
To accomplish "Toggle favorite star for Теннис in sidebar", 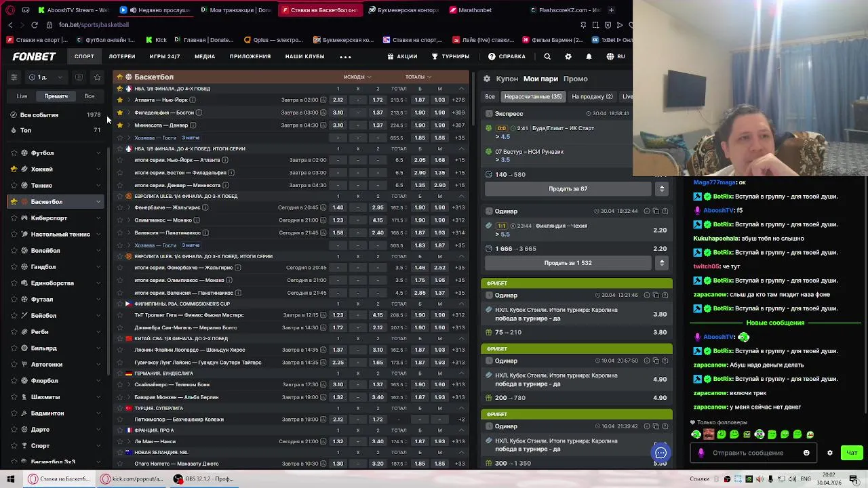I will click(14, 186).
